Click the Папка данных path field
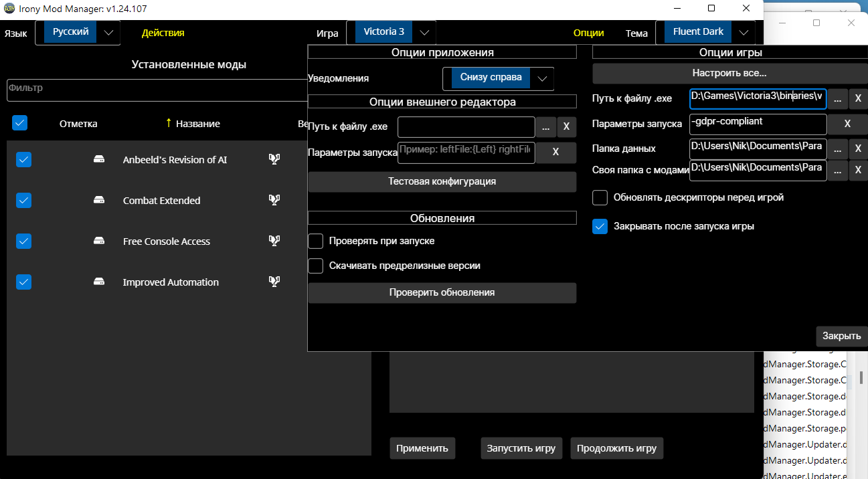Screen dimensions: 868x479 (758, 149)
